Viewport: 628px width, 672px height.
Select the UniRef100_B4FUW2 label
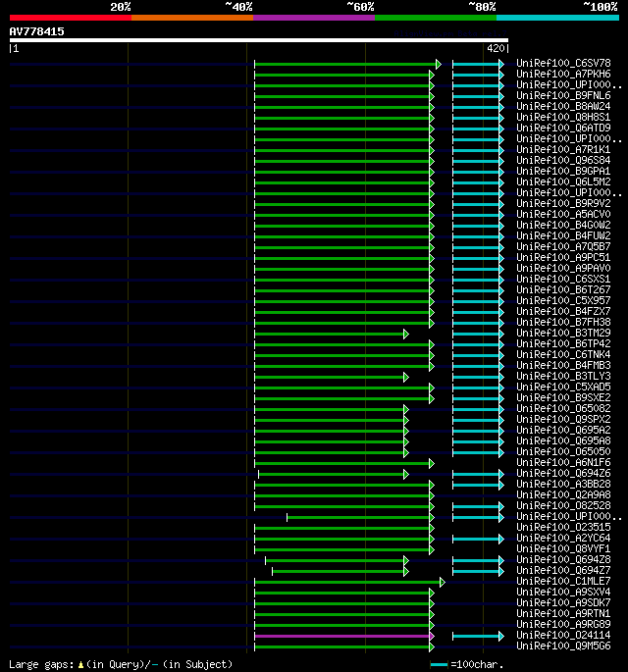click(x=563, y=235)
